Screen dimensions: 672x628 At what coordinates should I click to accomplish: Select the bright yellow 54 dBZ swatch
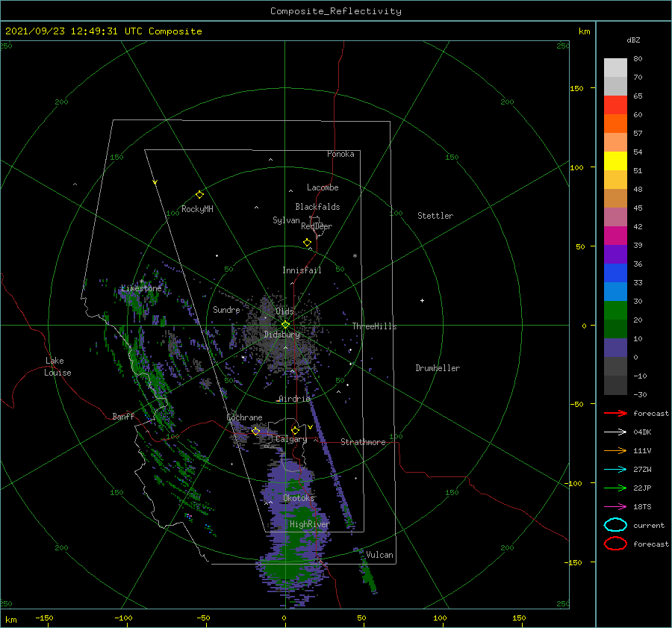(x=615, y=161)
